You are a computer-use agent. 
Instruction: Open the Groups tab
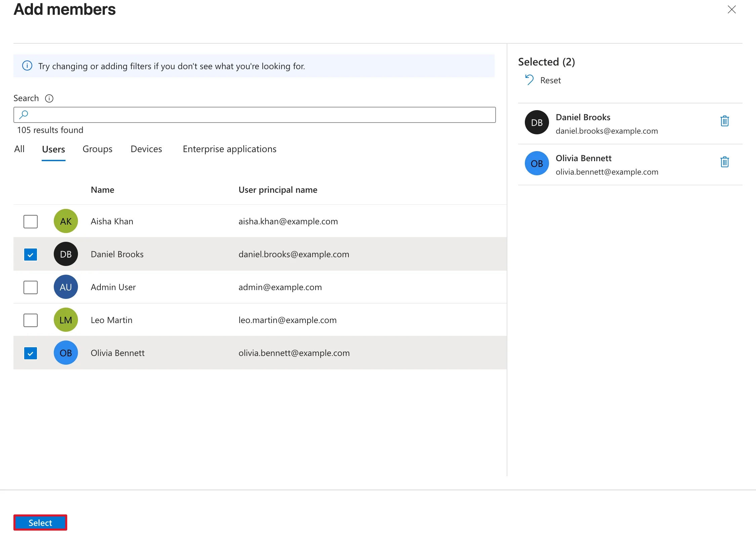click(97, 149)
